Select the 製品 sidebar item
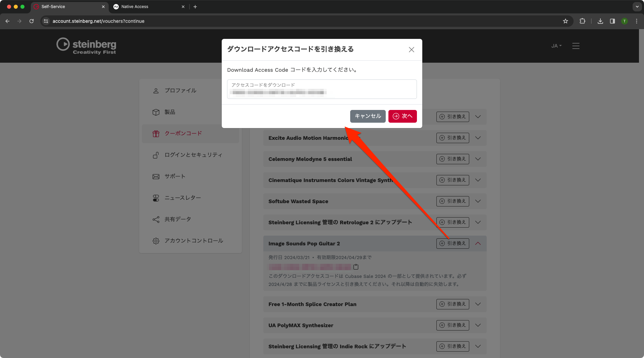The width and height of the screenshot is (644, 358). [170, 112]
